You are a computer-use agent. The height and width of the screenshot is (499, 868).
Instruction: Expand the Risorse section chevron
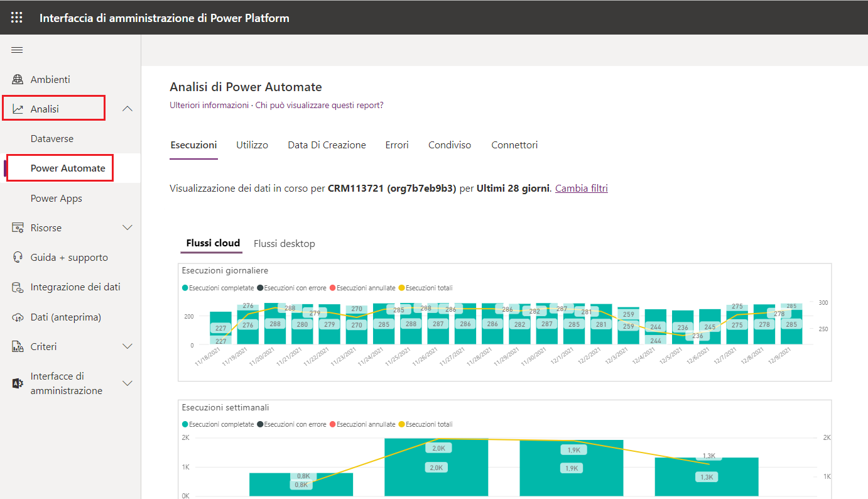127,228
